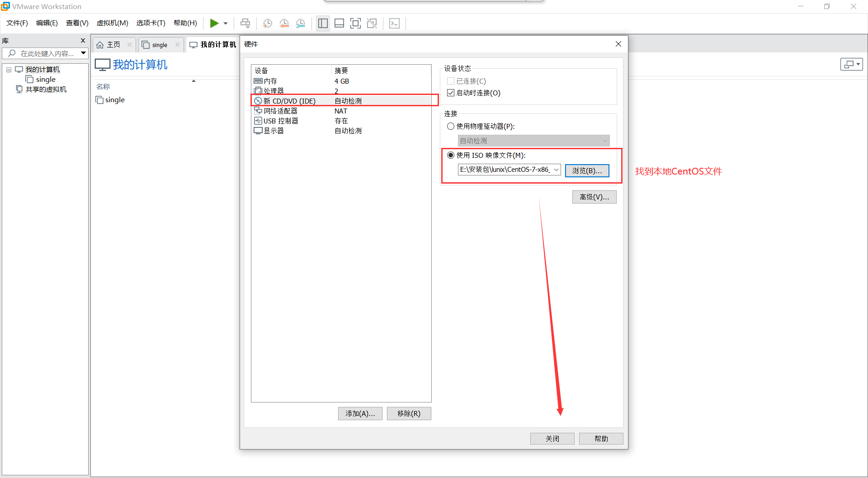This screenshot has height=478, width=868.
Task: Click the 添加(A)... button
Action: [360, 413]
